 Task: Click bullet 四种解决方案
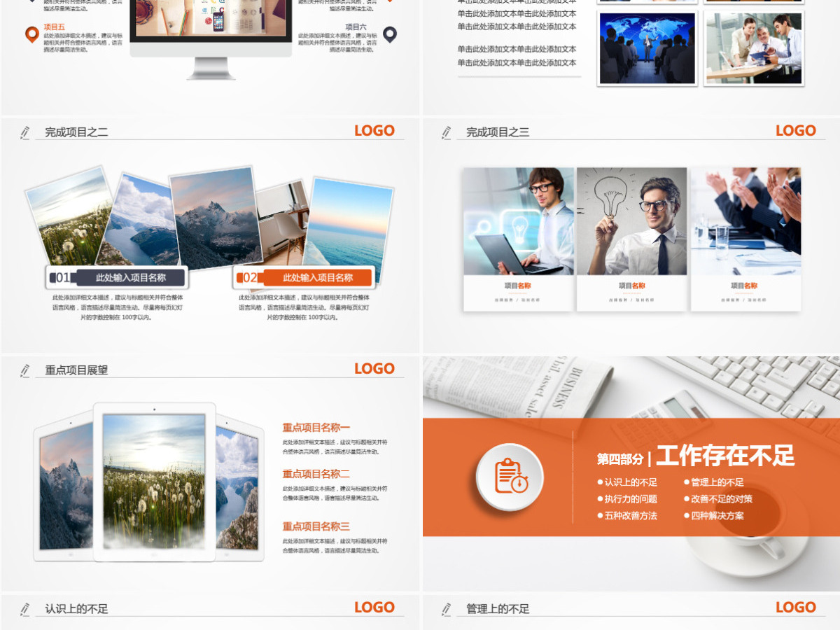point(713,516)
